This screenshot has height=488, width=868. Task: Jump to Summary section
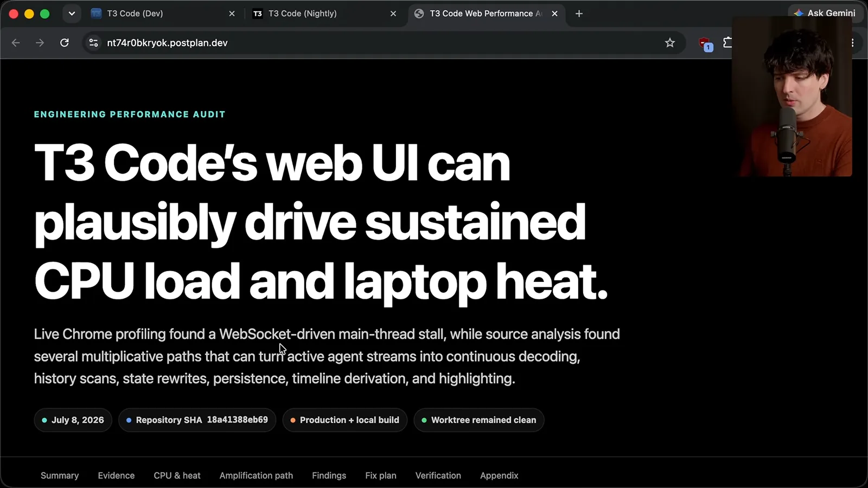(60, 476)
